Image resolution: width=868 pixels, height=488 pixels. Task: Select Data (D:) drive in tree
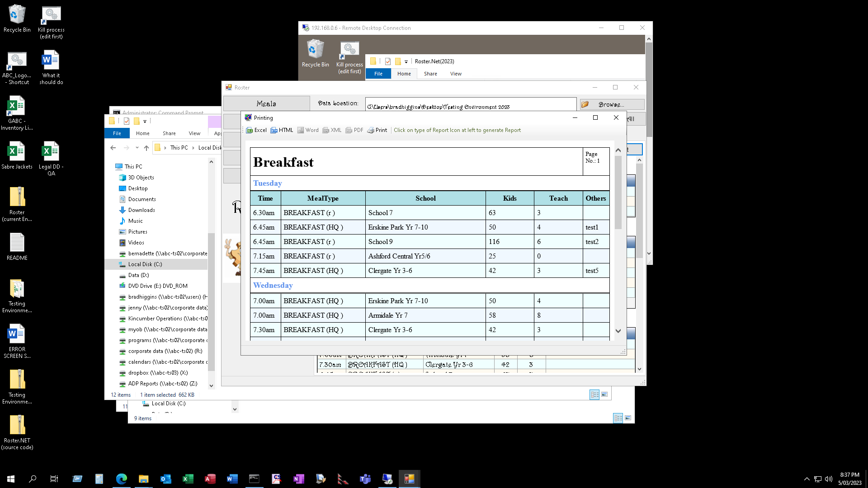[138, 275]
